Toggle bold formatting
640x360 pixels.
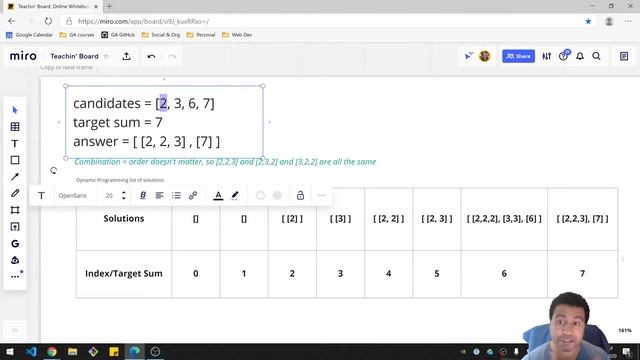143,196
